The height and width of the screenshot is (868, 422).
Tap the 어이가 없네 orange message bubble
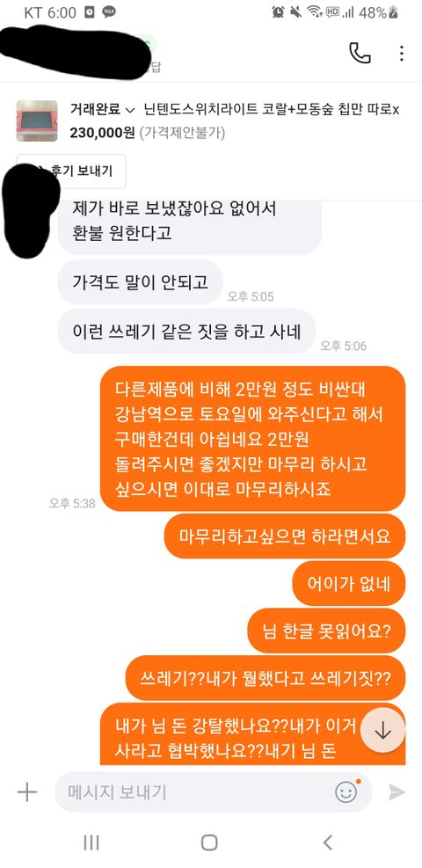[x=348, y=583]
